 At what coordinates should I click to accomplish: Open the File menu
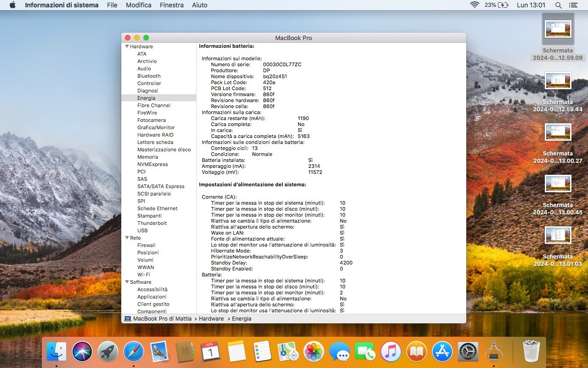click(112, 5)
